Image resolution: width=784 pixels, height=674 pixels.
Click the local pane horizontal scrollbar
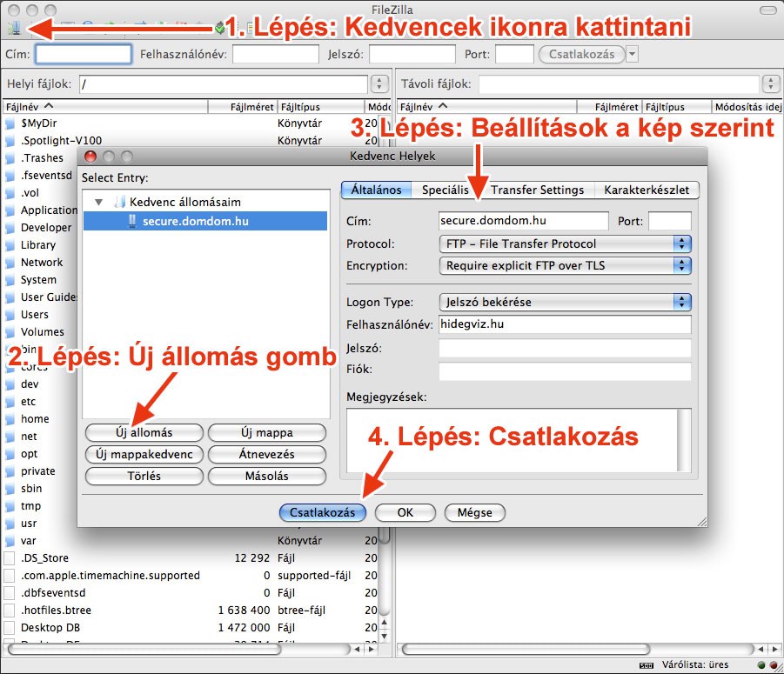(x=145, y=649)
